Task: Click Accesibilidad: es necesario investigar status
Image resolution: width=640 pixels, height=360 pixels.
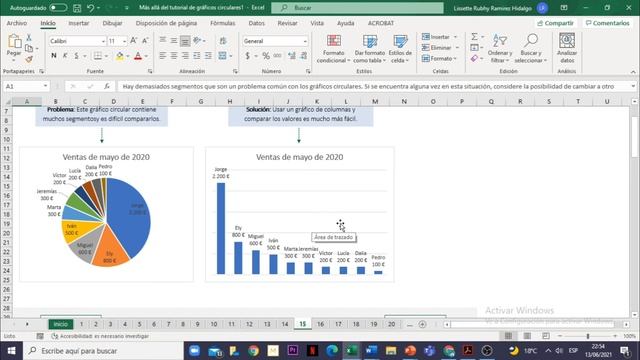Action: [100, 336]
